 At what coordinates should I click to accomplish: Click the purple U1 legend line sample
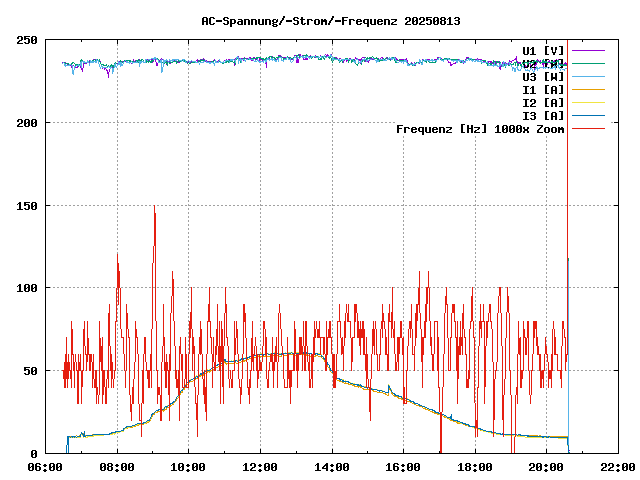(588, 50)
